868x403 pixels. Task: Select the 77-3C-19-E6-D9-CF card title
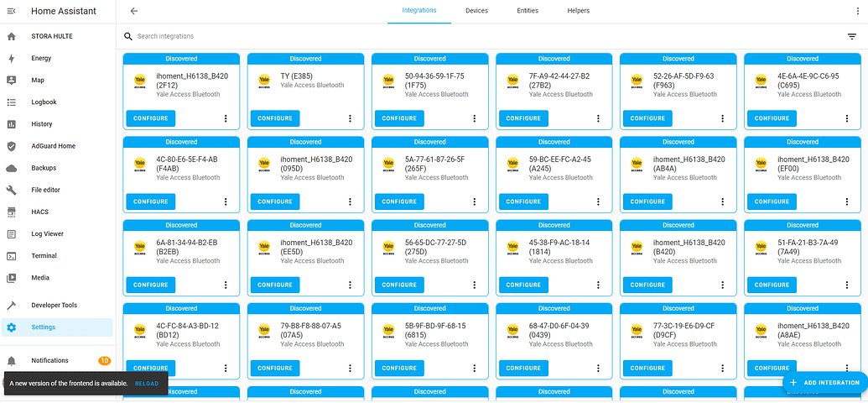click(x=684, y=331)
